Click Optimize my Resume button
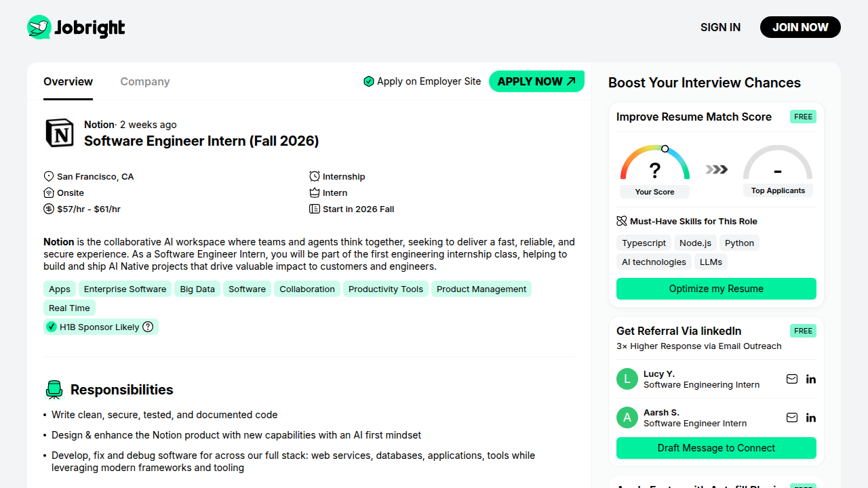The height and width of the screenshot is (488, 868). point(716,289)
